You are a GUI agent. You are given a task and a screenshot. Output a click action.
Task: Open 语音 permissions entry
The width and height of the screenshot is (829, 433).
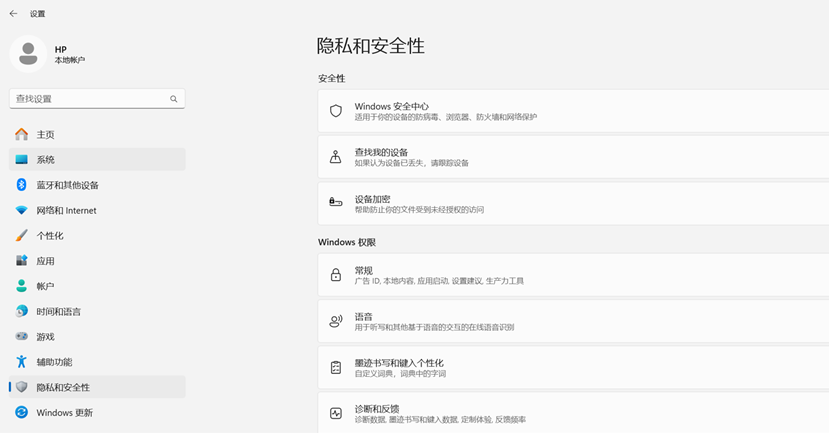point(573,321)
